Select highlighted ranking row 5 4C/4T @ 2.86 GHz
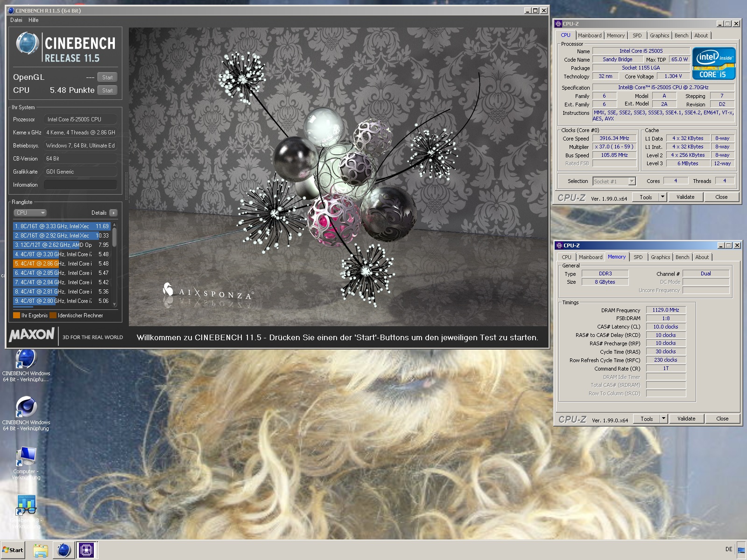The image size is (747, 560). click(x=62, y=264)
